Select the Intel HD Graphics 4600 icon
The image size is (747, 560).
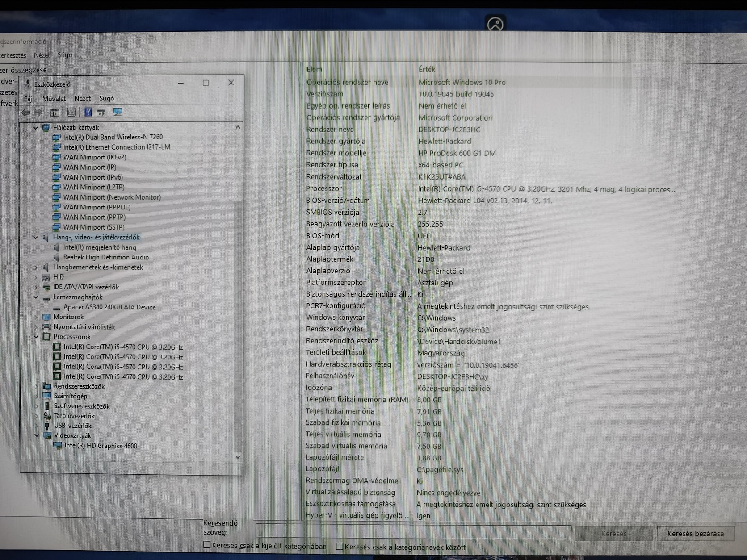click(x=58, y=446)
